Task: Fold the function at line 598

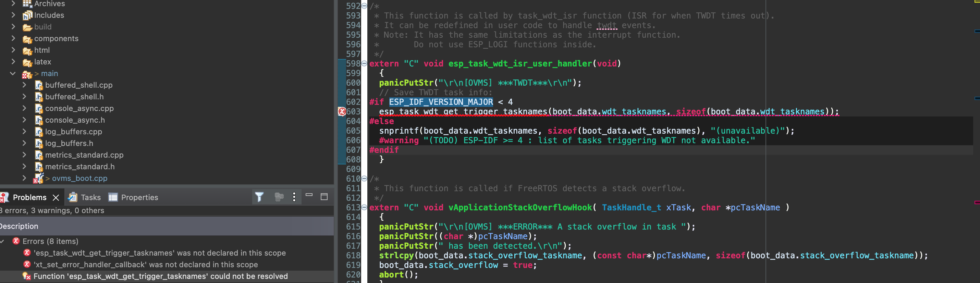Action: 364,63
